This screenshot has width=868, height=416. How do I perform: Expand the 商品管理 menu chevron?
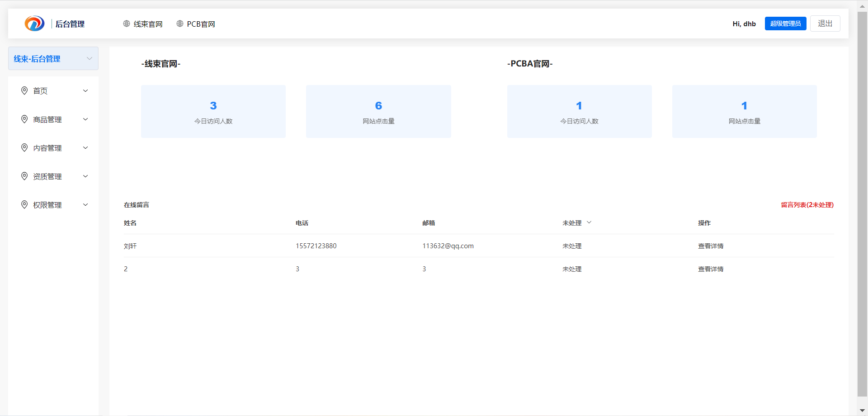(x=85, y=119)
